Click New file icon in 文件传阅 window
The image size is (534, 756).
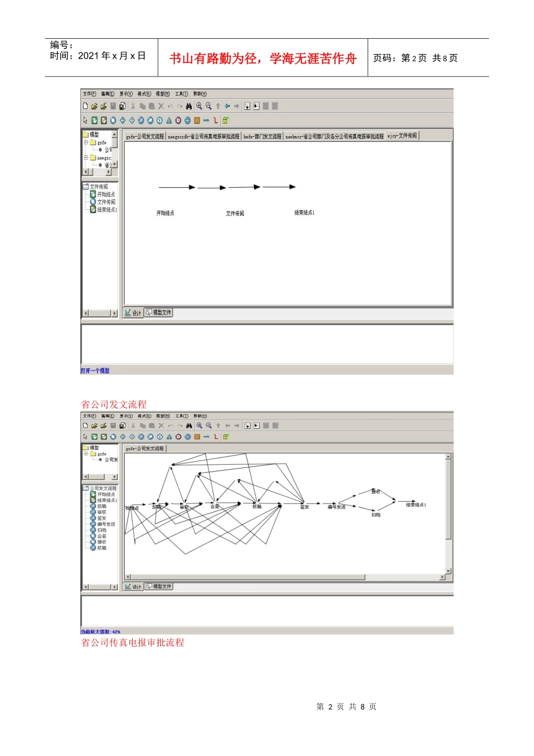(85, 106)
